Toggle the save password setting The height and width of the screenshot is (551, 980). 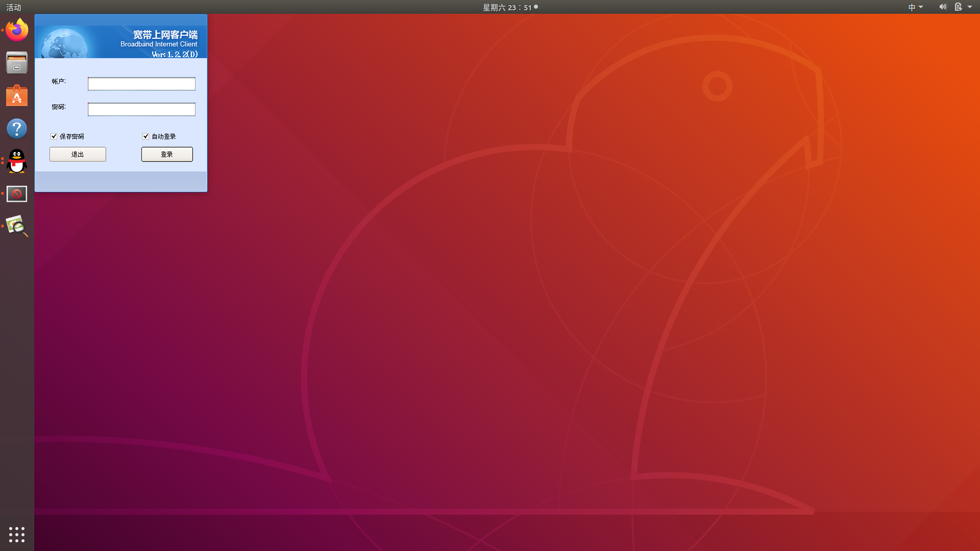click(x=54, y=136)
